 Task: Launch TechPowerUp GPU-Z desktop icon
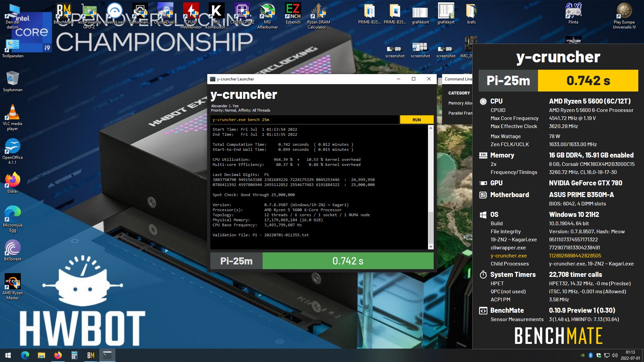(89, 16)
